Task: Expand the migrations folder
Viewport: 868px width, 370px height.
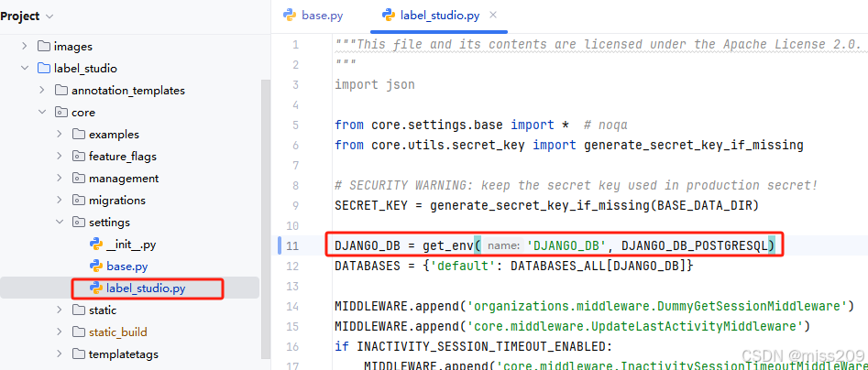Action: [x=60, y=201]
